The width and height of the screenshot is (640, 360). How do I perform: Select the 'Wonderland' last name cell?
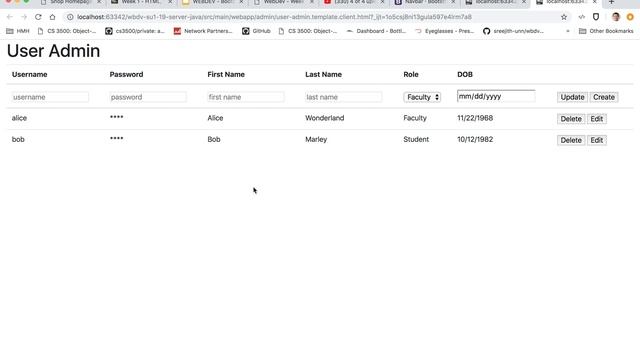324,118
